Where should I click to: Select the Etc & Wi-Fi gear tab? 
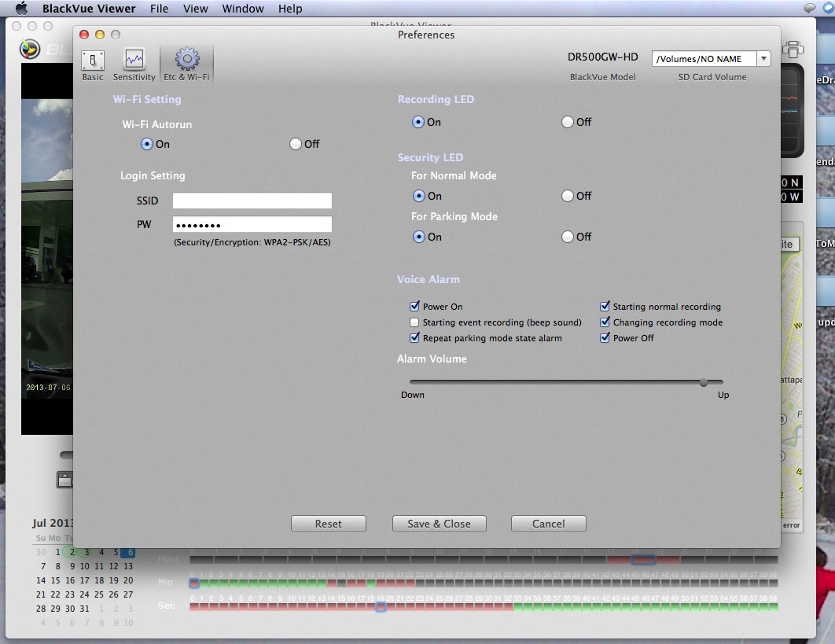click(x=187, y=64)
